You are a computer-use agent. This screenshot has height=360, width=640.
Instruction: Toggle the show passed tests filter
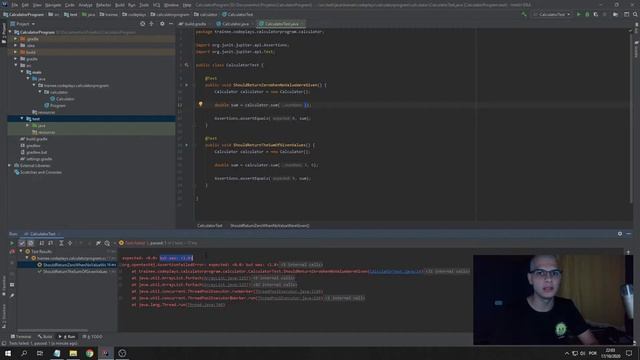point(22,243)
